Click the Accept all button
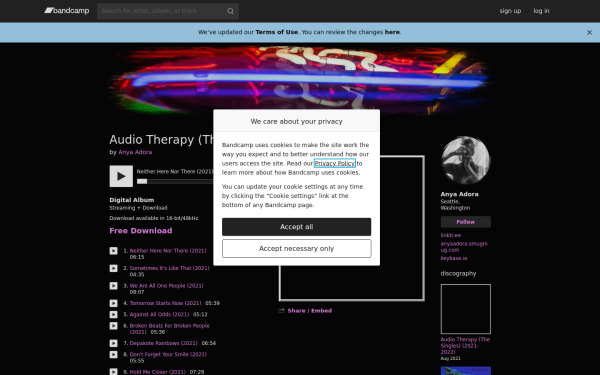 pyautogui.click(x=297, y=227)
